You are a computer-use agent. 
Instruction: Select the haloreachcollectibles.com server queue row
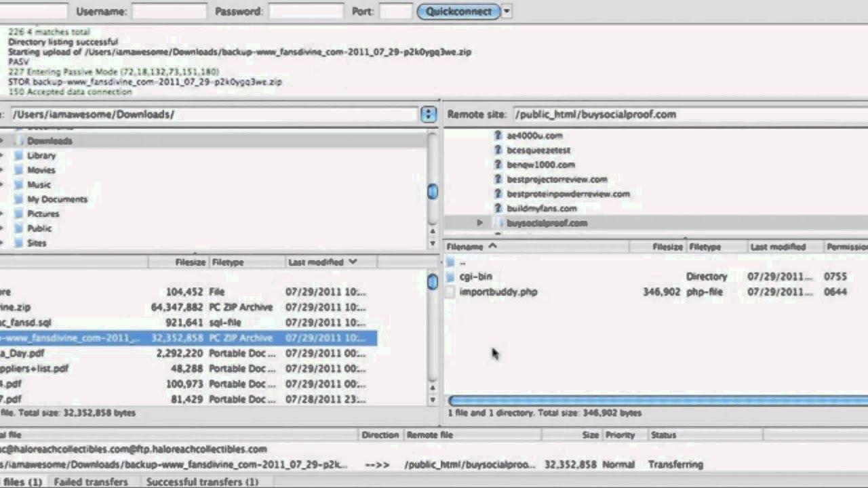134,449
